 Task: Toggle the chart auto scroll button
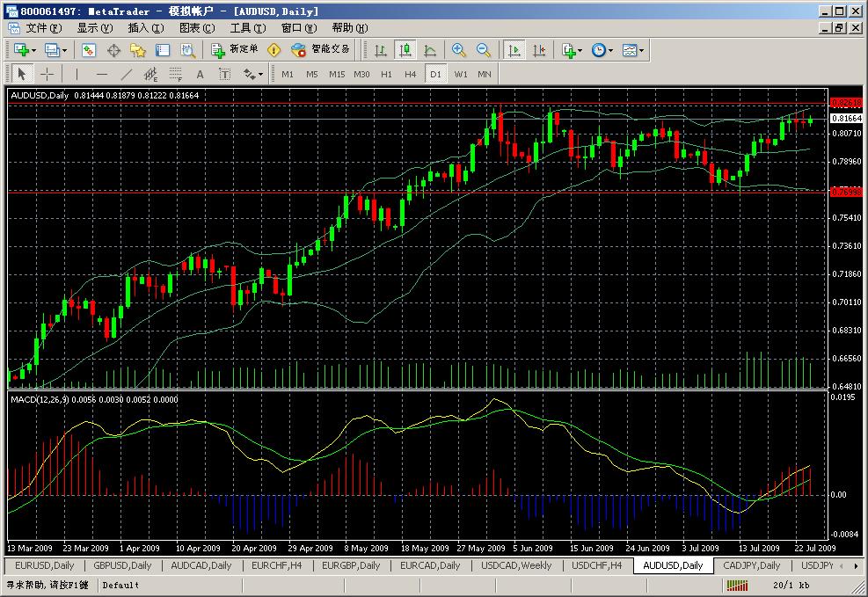pos(514,50)
